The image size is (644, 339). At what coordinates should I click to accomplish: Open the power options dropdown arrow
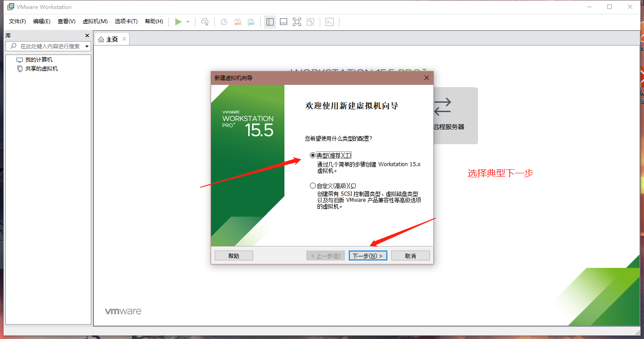188,22
